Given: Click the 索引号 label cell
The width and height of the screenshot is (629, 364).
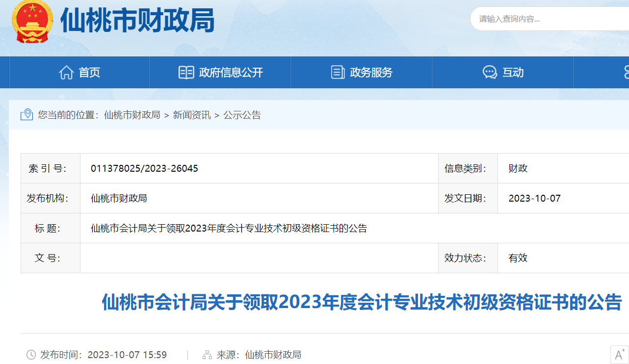Looking at the screenshot, I should (x=51, y=168).
